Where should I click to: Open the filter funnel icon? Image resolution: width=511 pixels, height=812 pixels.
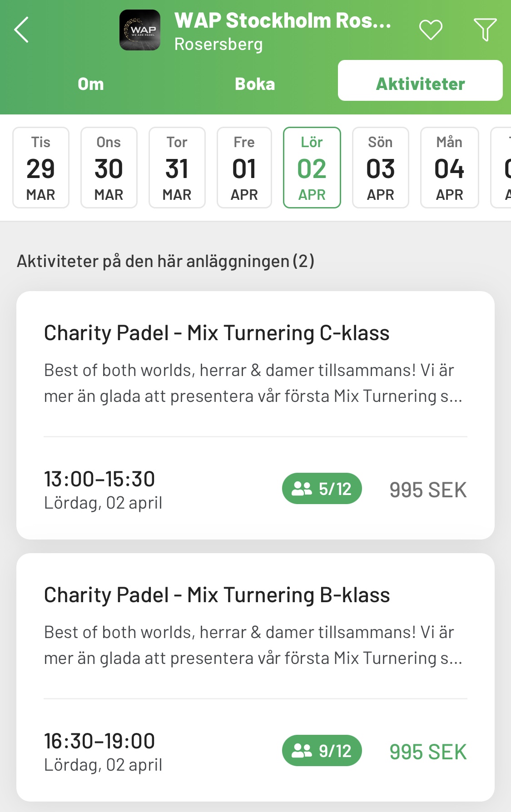[485, 30]
